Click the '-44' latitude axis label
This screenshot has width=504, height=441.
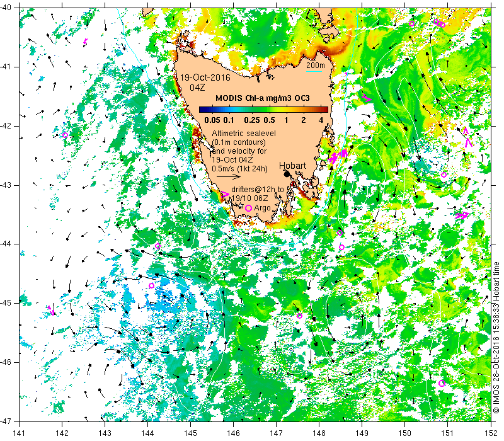click(6, 244)
